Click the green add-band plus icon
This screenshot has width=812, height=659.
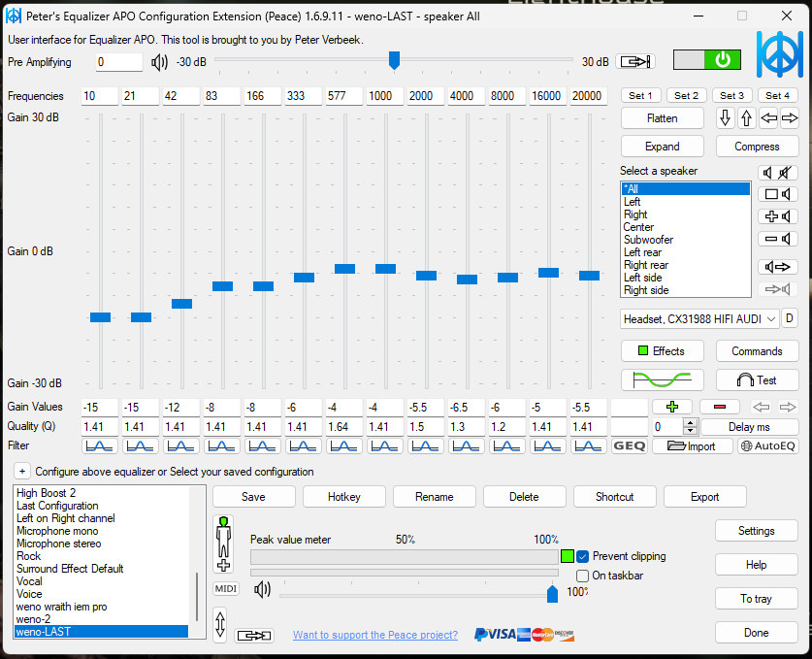[x=671, y=407]
